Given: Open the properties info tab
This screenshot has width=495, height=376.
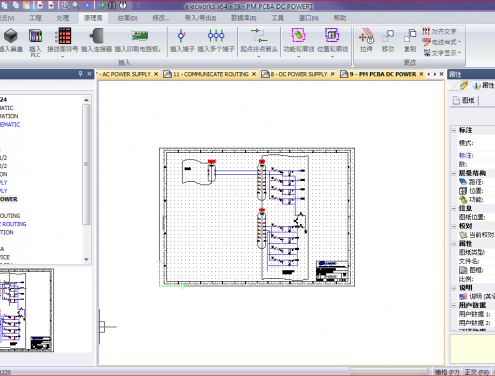Looking at the screenshot, I should [483, 85].
